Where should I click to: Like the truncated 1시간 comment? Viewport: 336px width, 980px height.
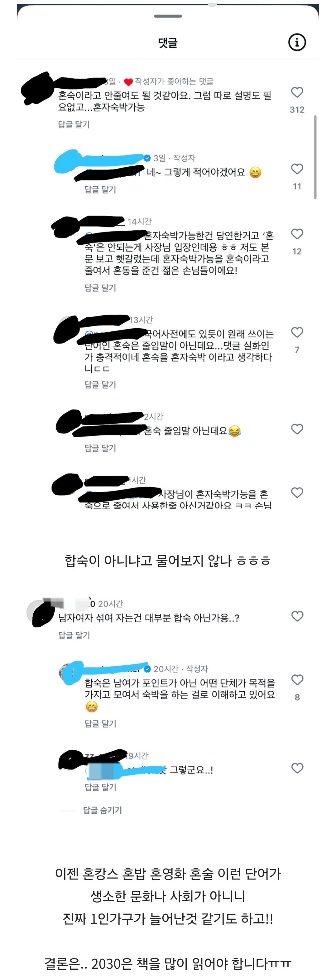pyautogui.click(x=297, y=493)
